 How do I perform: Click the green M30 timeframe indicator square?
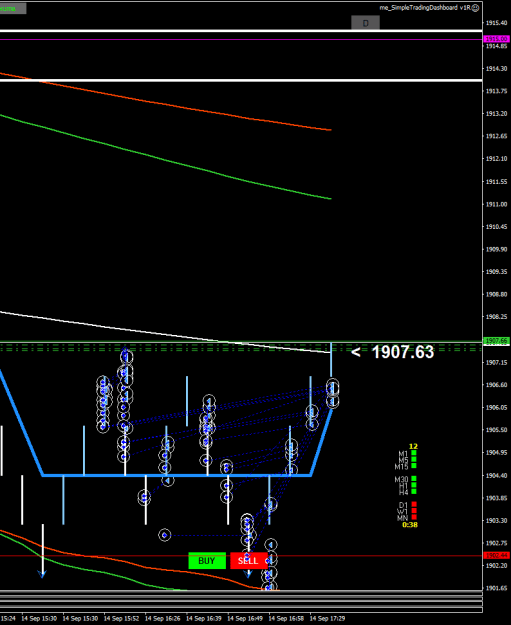click(414, 478)
